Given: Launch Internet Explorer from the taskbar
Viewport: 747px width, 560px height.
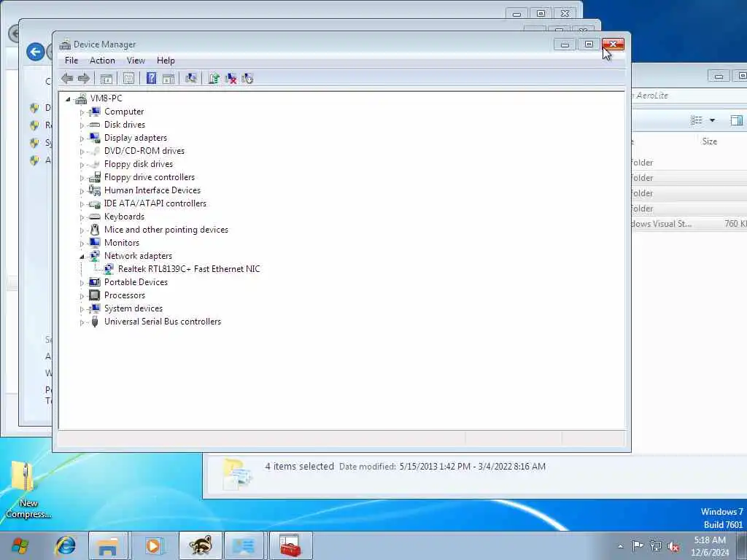Looking at the screenshot, I should pos(65,545).
